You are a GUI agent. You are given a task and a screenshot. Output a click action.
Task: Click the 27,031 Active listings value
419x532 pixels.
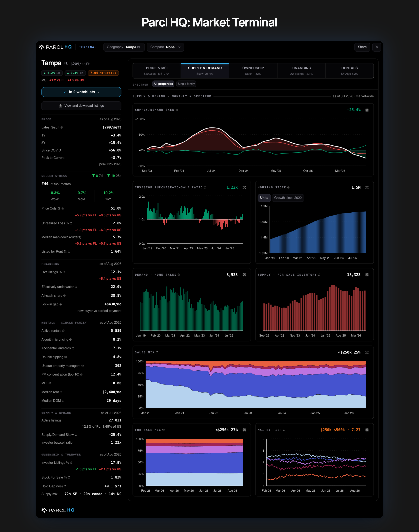[115, 420]
